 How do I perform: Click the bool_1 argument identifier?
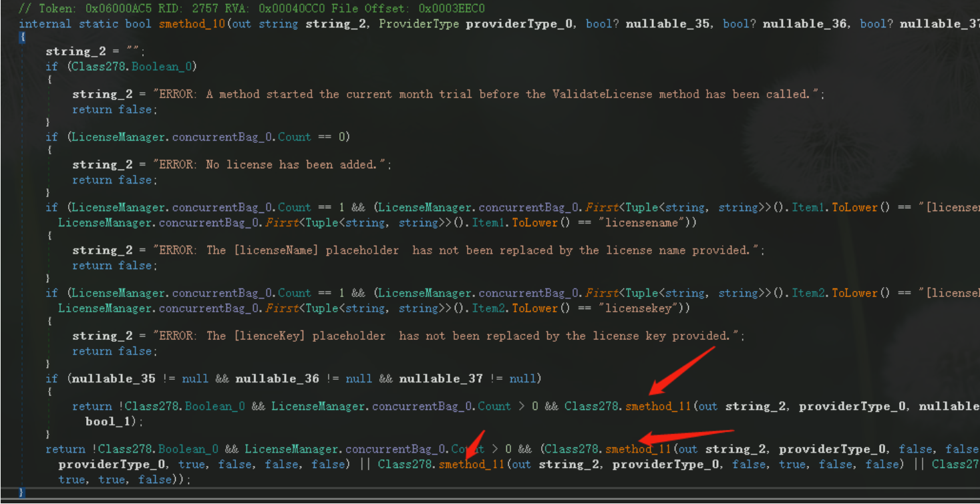pos(111,421)
